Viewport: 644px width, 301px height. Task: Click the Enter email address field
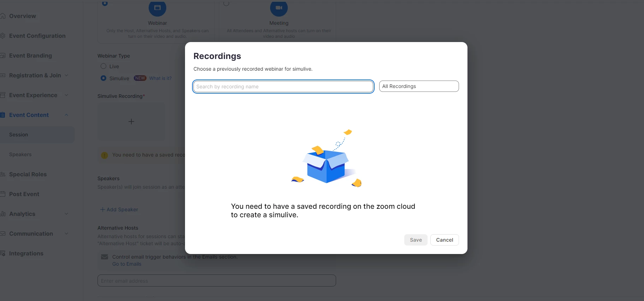click(x=217, y=281)
